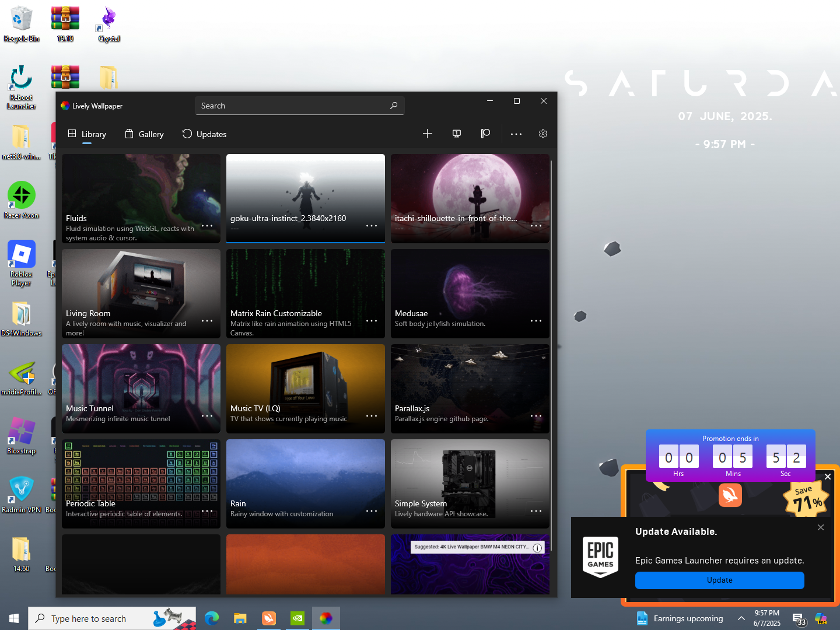Click the magnifier icon in Lively search box
840x630 pixels.
[394, 106]
